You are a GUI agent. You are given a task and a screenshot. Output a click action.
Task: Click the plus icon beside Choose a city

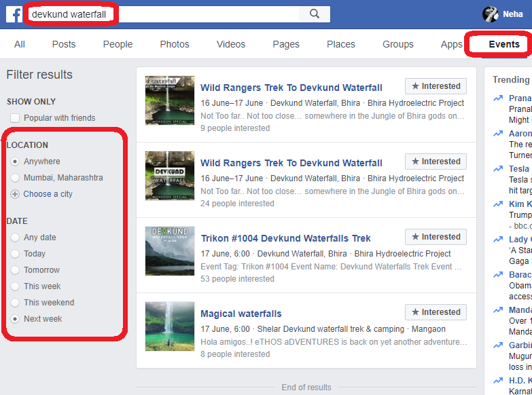[15, 194]
